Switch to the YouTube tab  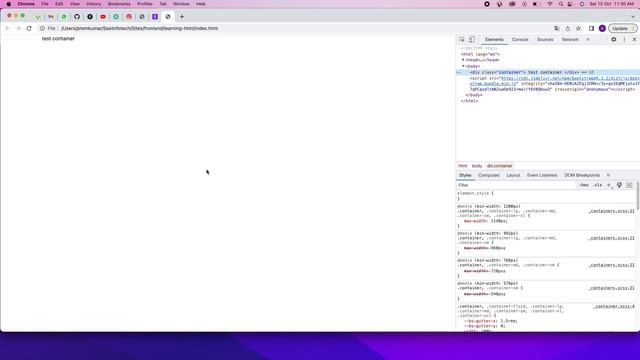click(103, 17)
